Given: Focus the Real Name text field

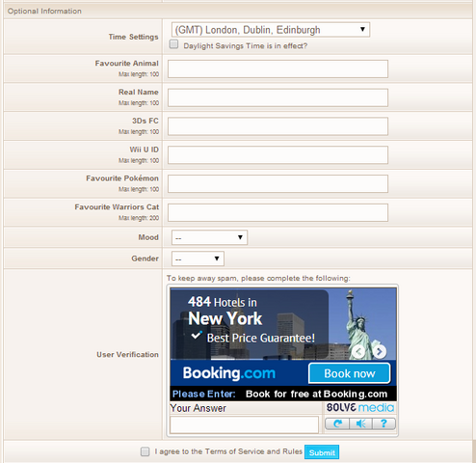Looking at the screenshot, I should coord(278,97).
